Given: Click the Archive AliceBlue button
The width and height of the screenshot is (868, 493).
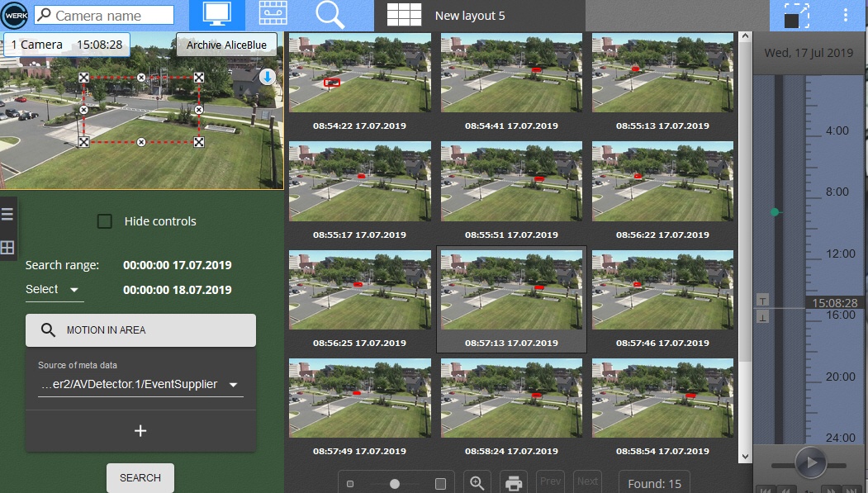Looking at the screenshot, I should pyautogui.click(x=226, y=45).
